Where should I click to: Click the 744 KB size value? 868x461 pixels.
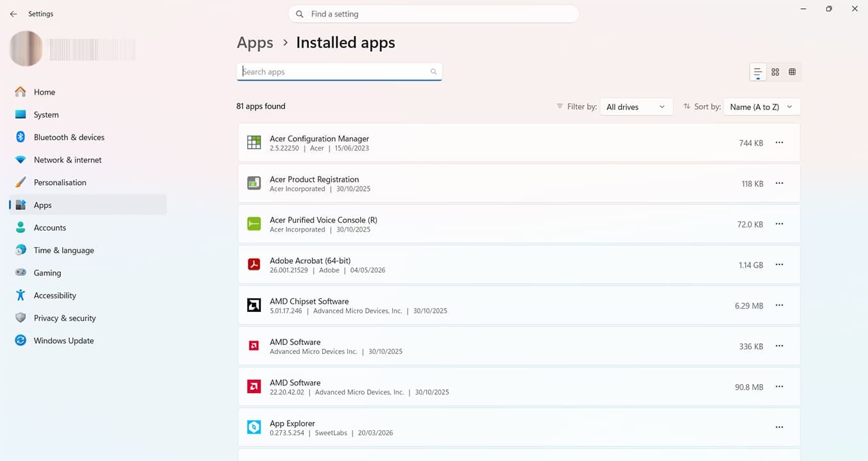[x=751, y=143]
